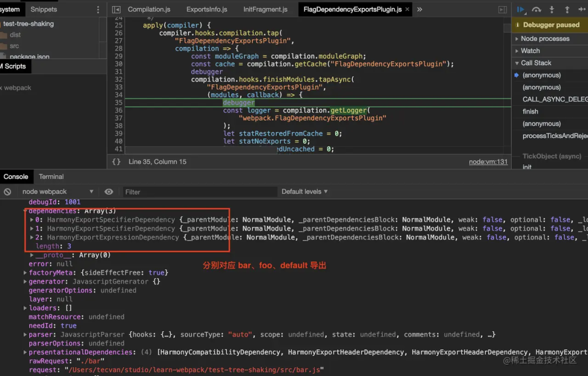
Task: Click the navigator panel toggle icon
Action: click(115, 9)
